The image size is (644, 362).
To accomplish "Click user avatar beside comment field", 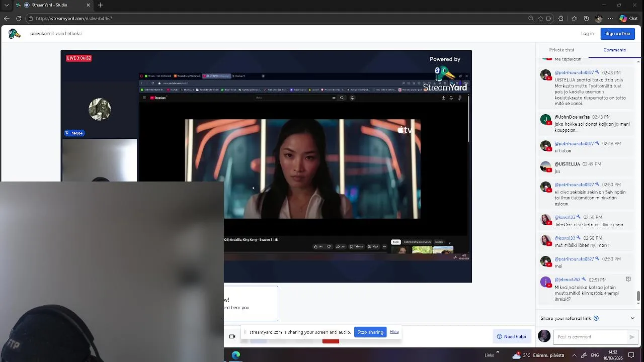I will [x=544, y=336].
